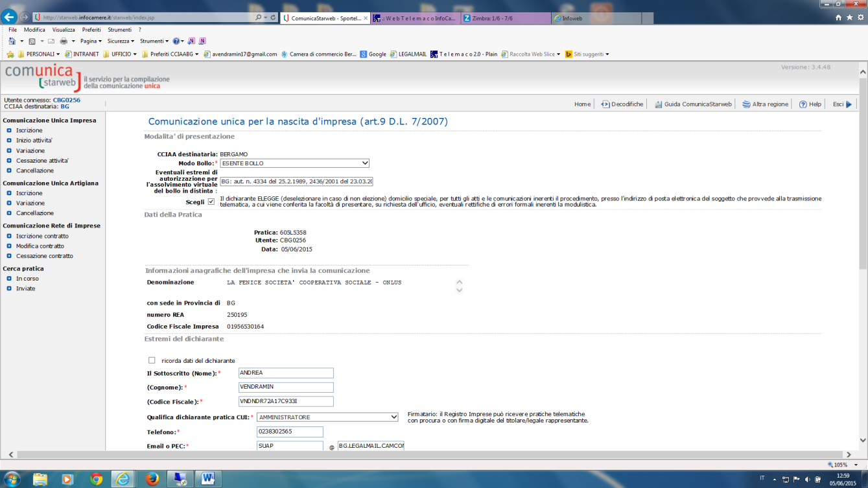Open IE Tools gear icon top right
Image resolution: width=868 pixels, height=488 pixels.
(860, 17)
